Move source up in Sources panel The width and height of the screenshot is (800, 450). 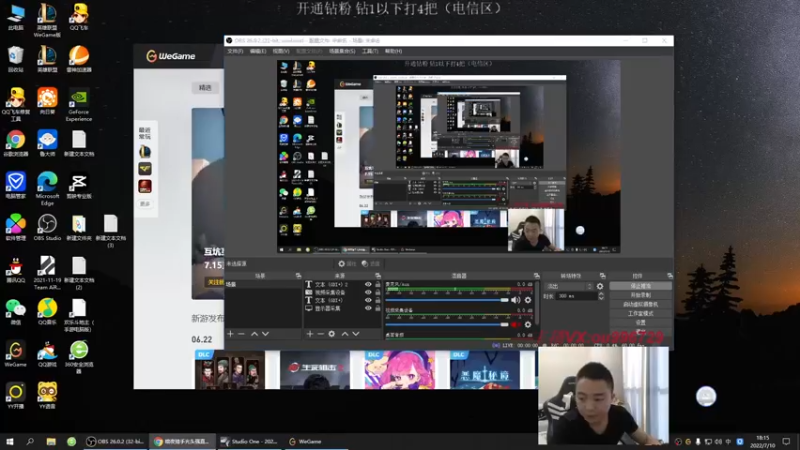(345, 334)
